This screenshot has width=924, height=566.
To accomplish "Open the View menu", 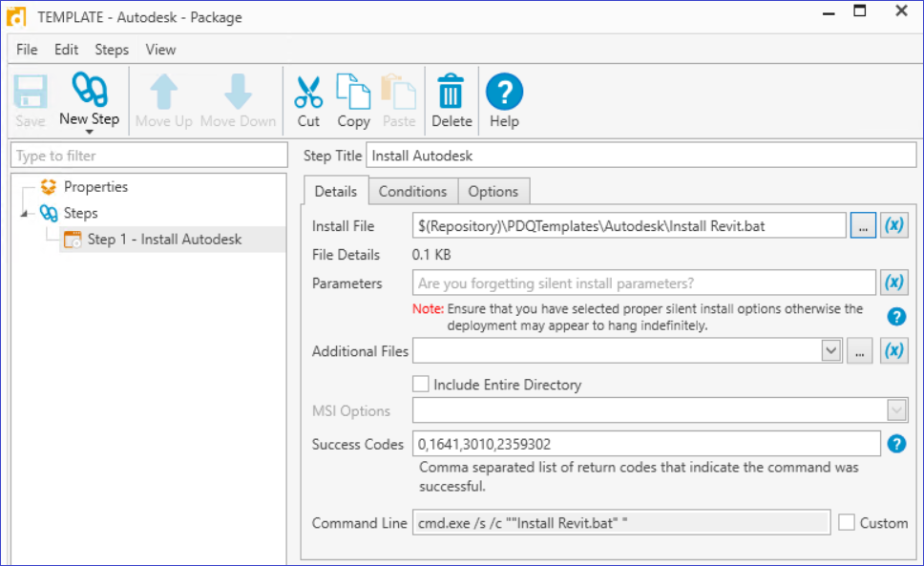I will [x=160, y=50].
